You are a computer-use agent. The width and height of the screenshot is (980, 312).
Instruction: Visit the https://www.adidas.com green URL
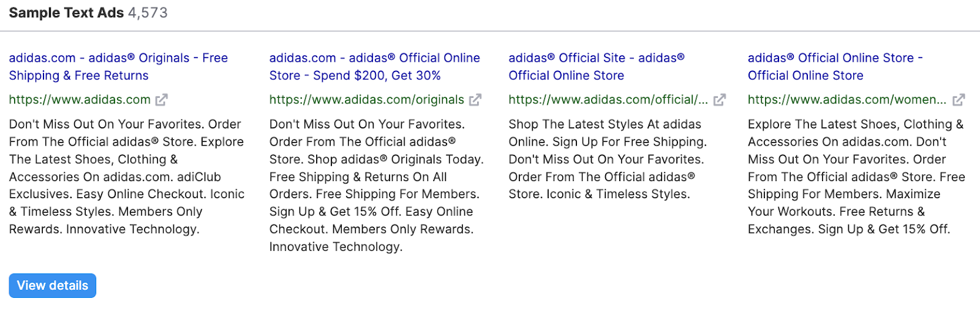[80, 100]
